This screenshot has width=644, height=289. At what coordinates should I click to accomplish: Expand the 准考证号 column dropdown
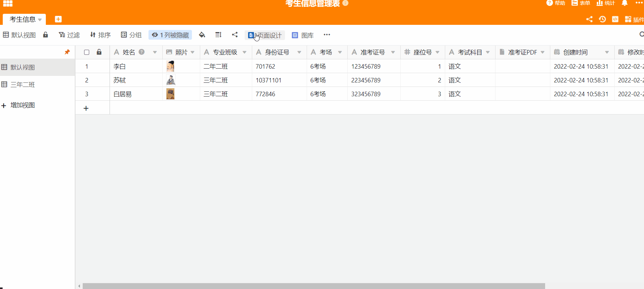click(393, 52)
